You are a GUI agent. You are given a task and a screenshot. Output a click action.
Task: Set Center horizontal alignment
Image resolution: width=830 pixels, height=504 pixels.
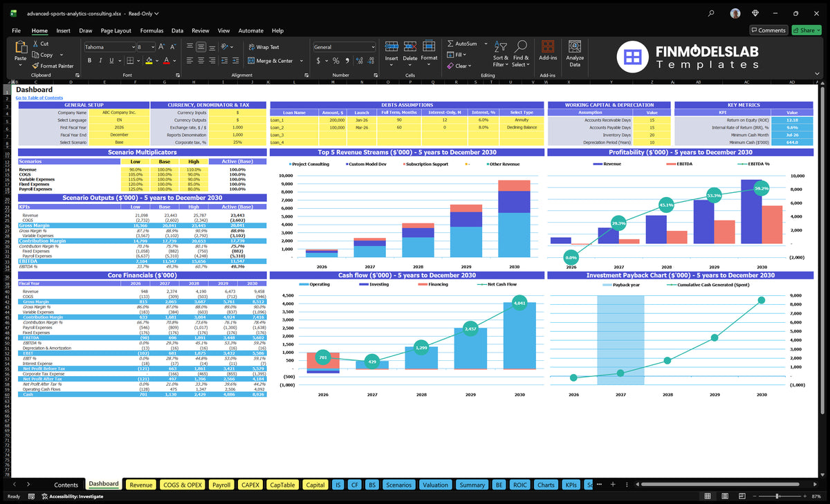(x=200, y=61)
